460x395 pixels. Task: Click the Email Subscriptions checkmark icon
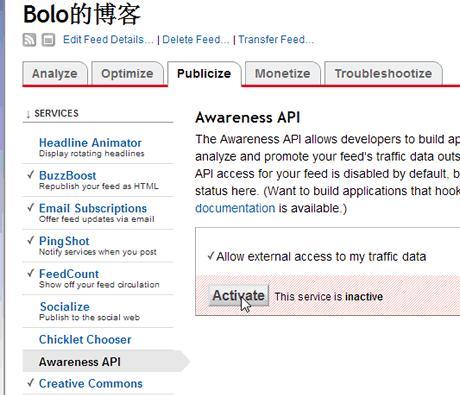pos(31,207)
